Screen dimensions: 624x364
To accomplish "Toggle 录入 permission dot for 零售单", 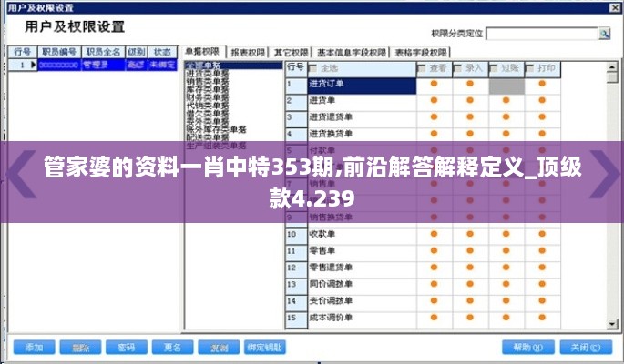I will [x=470, y=250].
